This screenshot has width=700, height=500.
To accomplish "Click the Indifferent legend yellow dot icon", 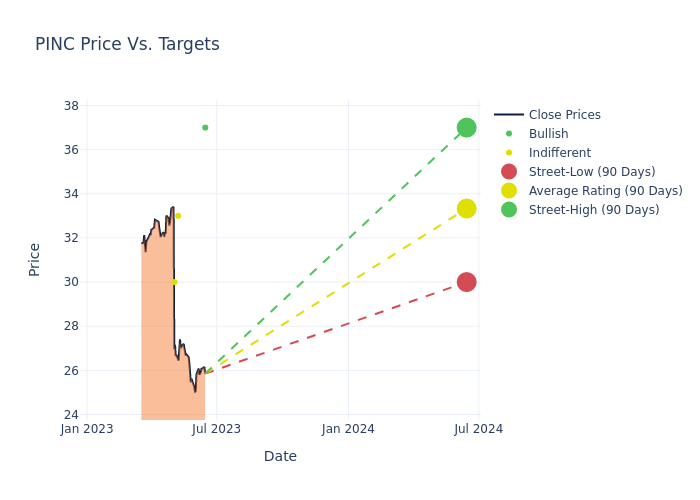I will [x=509, y=153].
